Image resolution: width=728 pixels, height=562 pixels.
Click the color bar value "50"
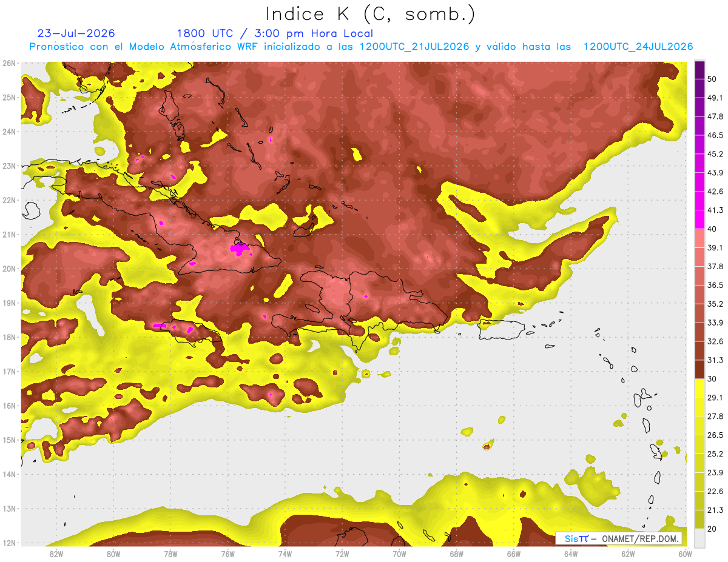712,79
